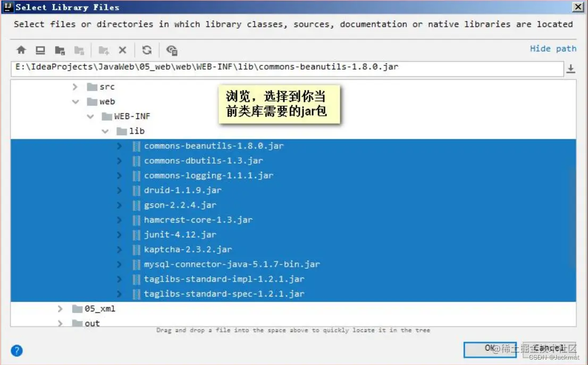
Task: Open the project directory icon
Action: [60, 50]
